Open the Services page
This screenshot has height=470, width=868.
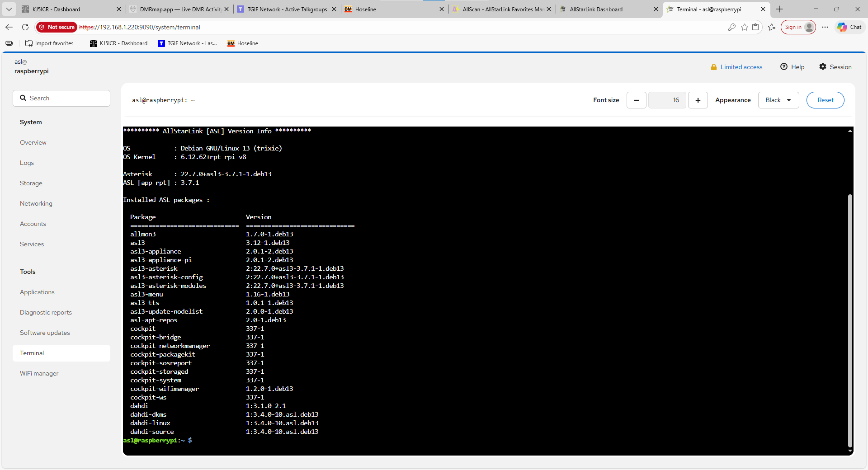click(32, 244)
